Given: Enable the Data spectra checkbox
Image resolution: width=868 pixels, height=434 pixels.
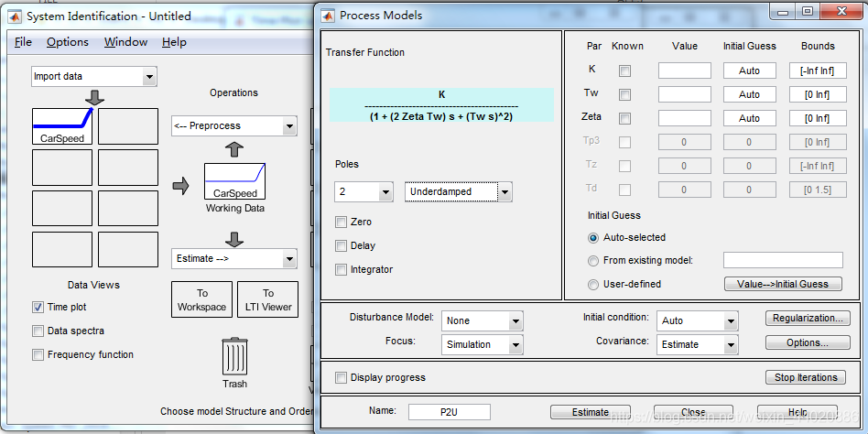Looking at the screenshot, I should tap(38, 331).
